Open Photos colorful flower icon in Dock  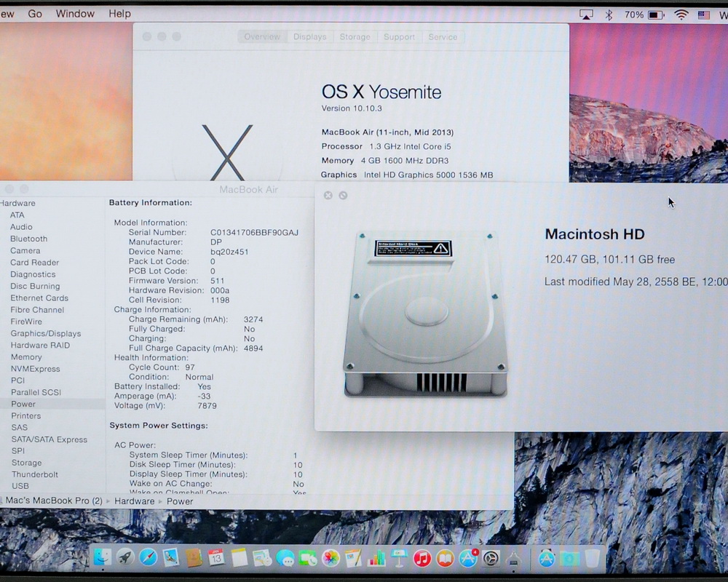coord(331,558)
